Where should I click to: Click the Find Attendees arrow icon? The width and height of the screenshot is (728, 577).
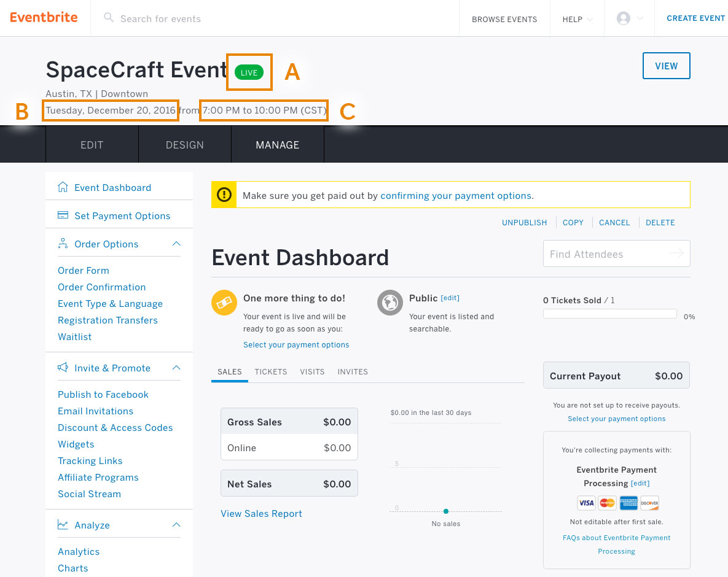[x=676, y=254]
